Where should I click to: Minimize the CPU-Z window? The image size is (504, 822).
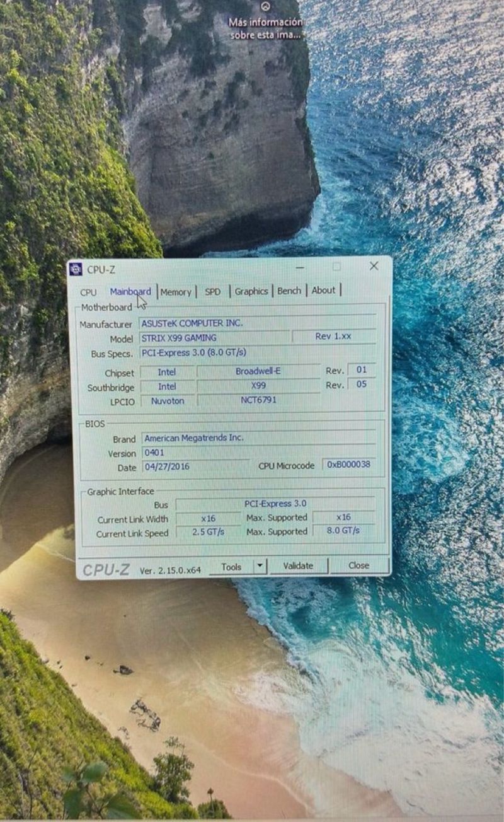(x=299, y=267)
